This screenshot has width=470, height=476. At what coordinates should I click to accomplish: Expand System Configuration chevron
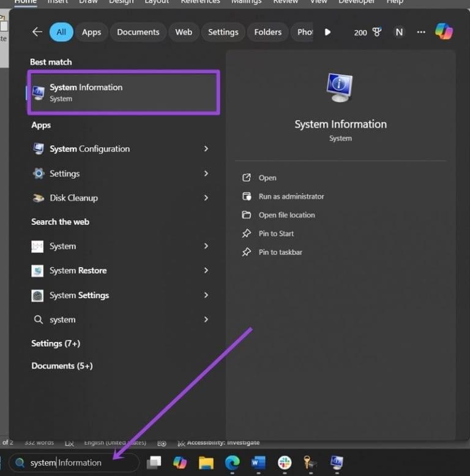[206, 148]
